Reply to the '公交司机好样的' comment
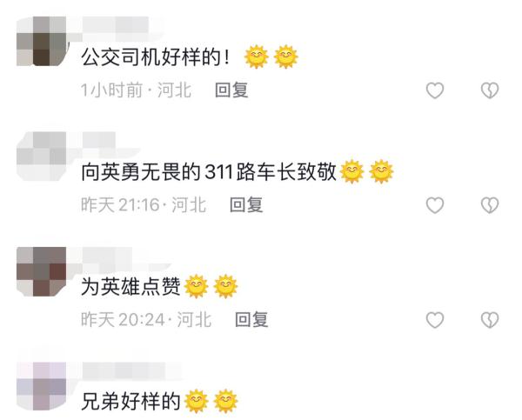Screen dimensions: 522x420 pyautogui.click(x=231, y=90)
